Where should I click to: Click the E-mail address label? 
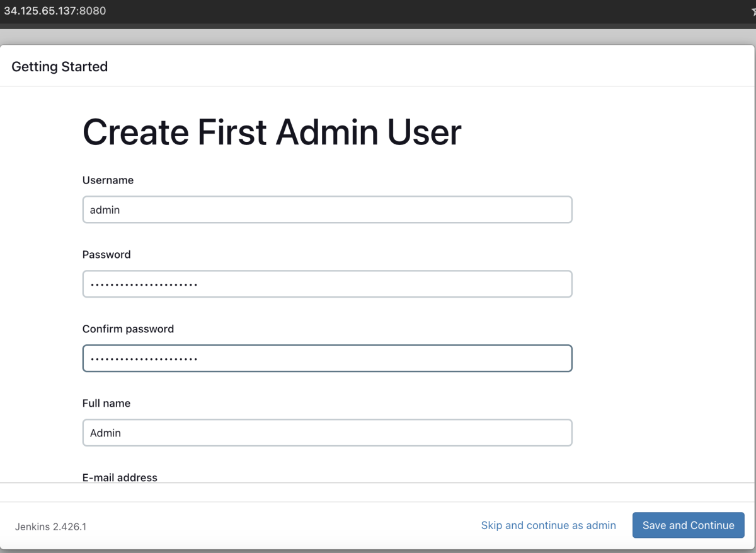[x=120, y=477]
